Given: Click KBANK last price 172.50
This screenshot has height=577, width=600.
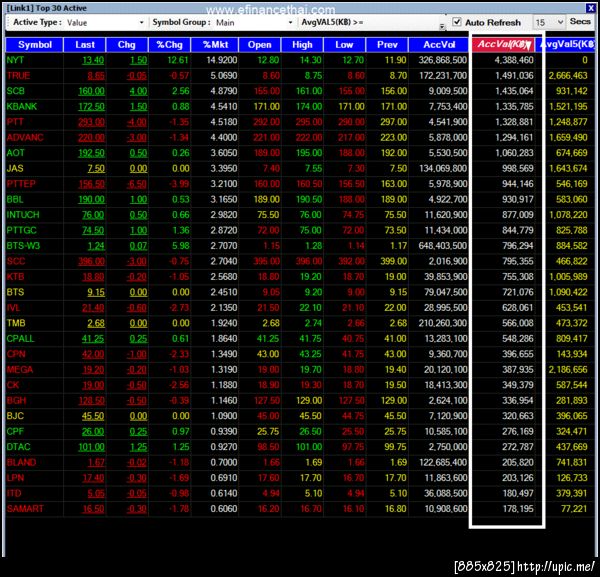Looking at the screenshot, I should click(x=91, y=106).
